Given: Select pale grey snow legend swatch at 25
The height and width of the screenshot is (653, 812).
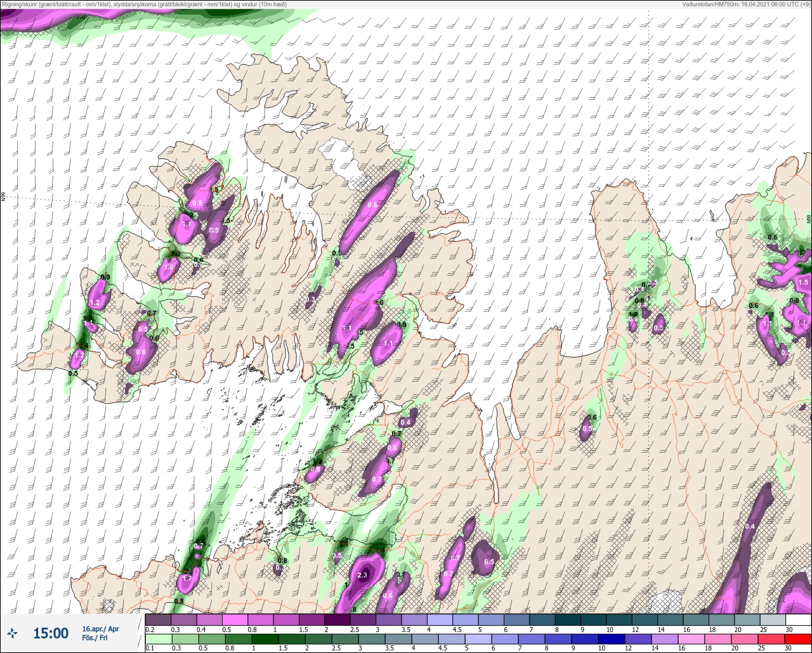Looking at the screenshot, I should tap(773, 619).
